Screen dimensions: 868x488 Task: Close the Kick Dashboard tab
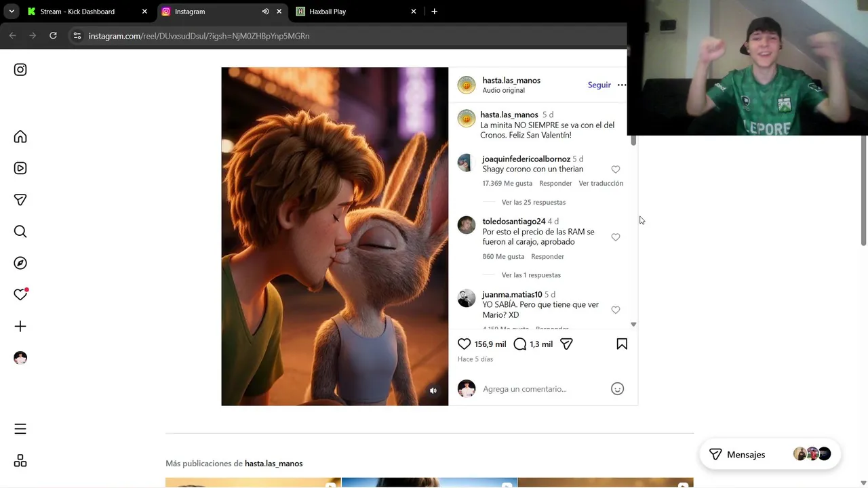[x=144, y=12]
